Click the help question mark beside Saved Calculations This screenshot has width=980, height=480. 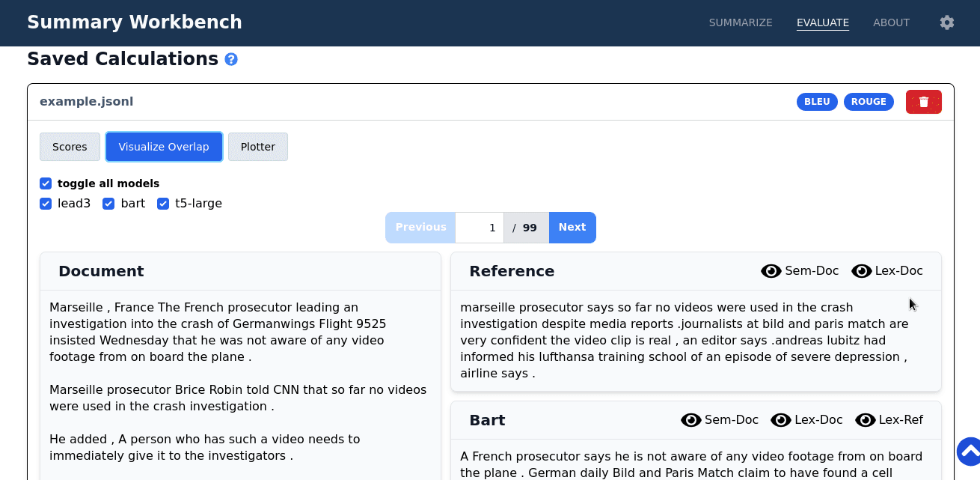pos(231,59)
